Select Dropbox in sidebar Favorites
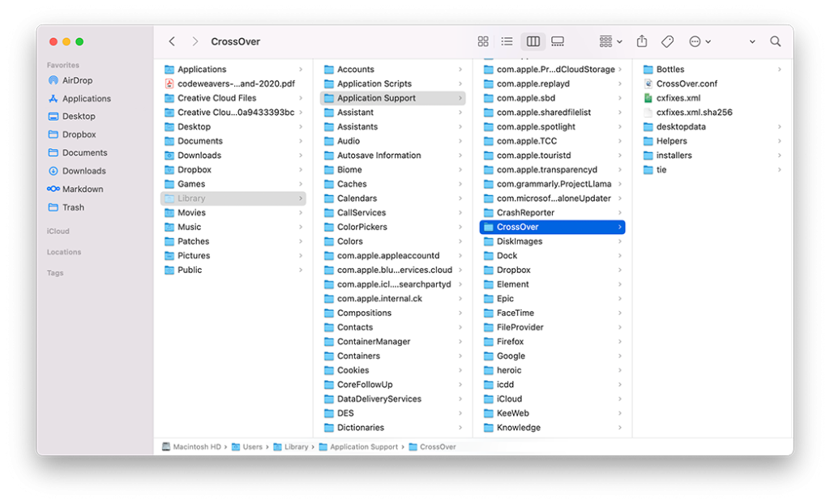The image size is (830, 504). (x=79, y=135)
